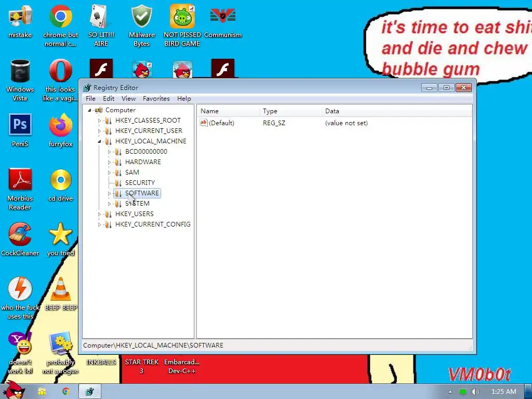Click the Type column header
The image size is (532, 399).
(291, 111)
